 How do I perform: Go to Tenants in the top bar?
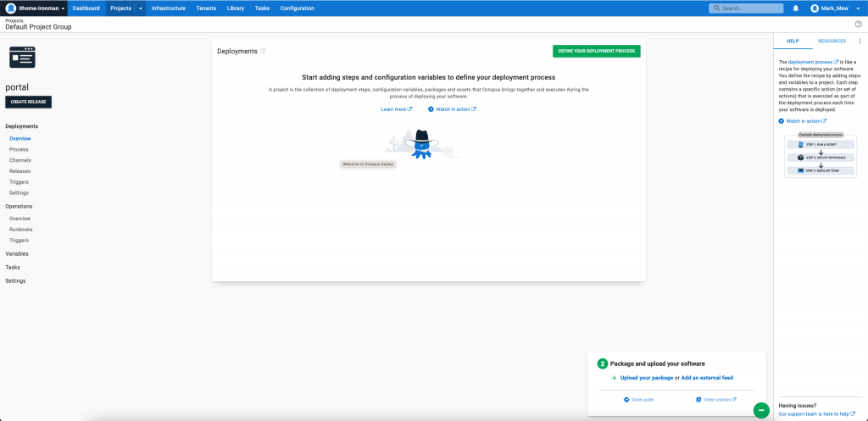tap(206, 8)
